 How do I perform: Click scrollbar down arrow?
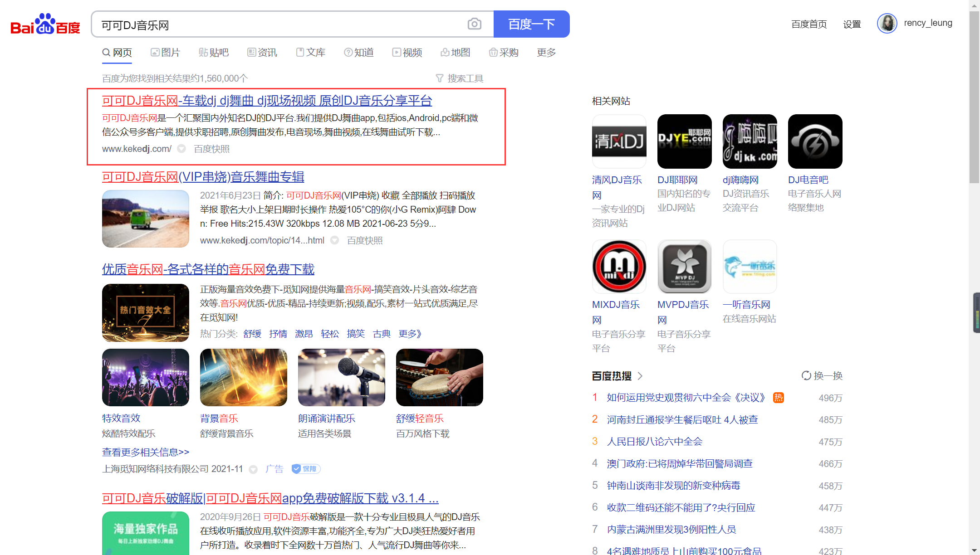click(974, 550)
